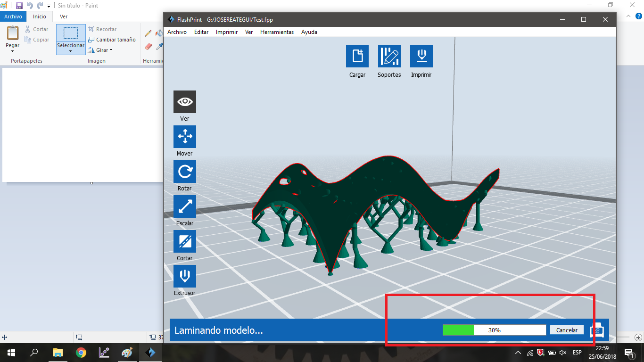This screenshot has width=644, height=362.
Task: Click Cambiar tamaño in Paint's ribbon
Action: coord(112,40)
